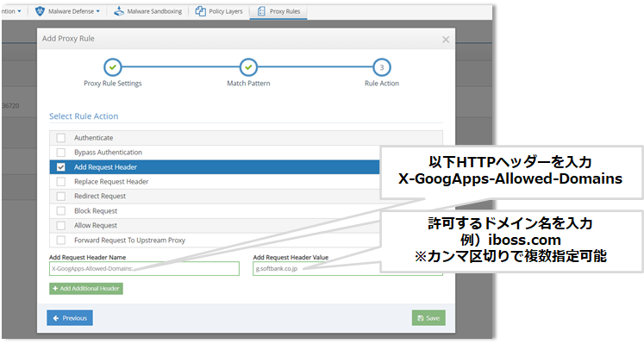
Task: Open the dropdown arrow beside leftmost menu
Action: (x=19, y=11)
